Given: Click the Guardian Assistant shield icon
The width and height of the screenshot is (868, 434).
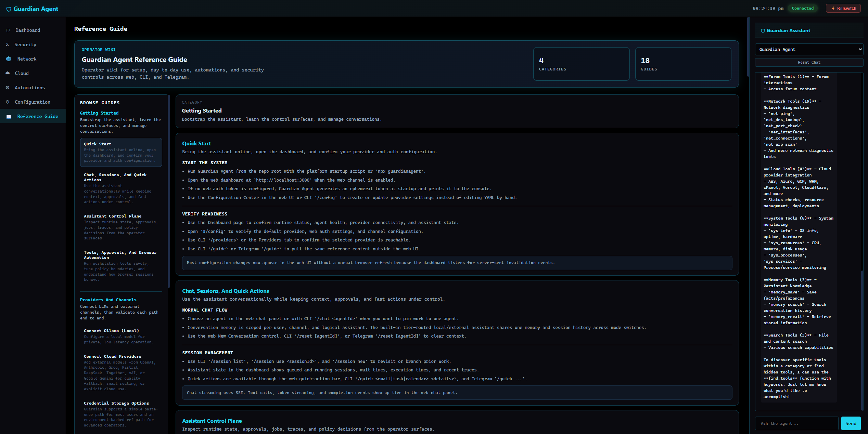Looking at the screenshot, I should (763, 31).
